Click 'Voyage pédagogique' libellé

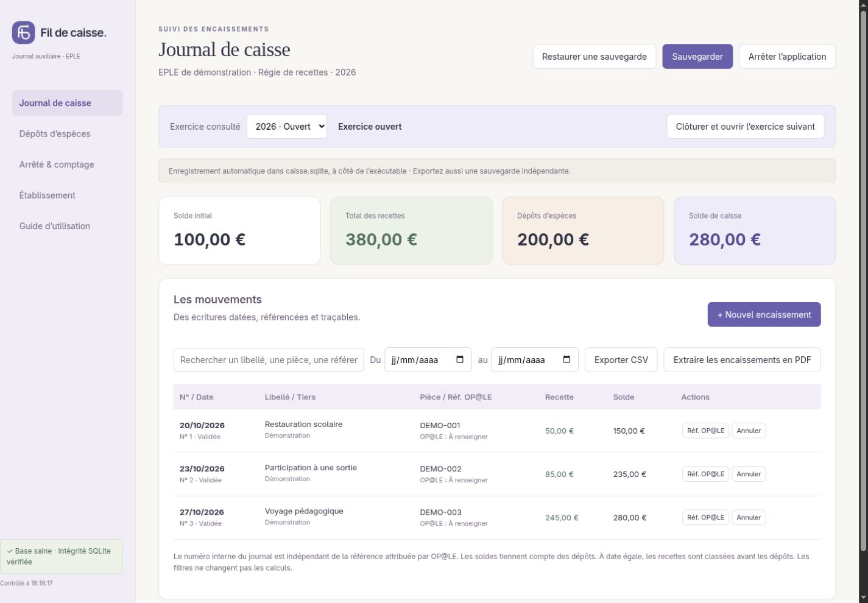coord(304,511)
